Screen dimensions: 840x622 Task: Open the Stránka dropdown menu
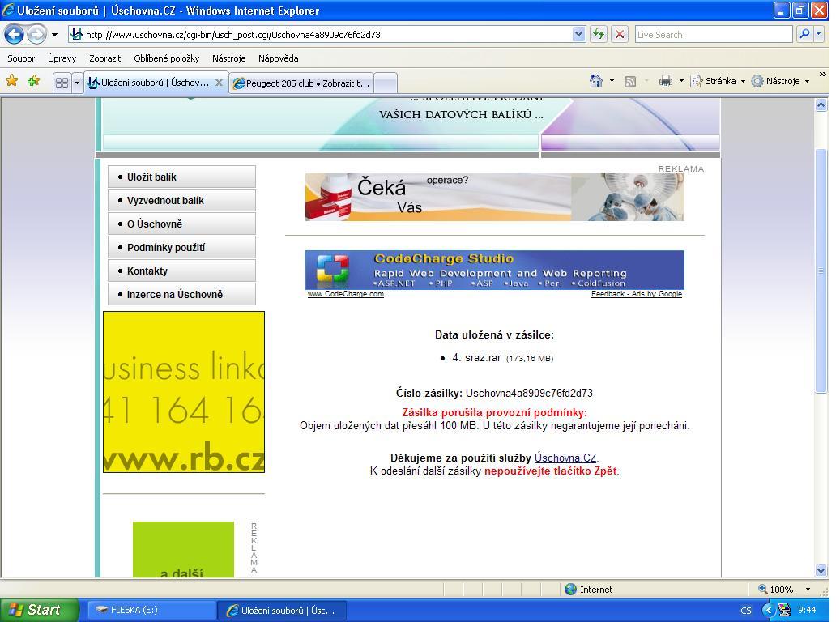pyautogui.click(x=716, y=81)
